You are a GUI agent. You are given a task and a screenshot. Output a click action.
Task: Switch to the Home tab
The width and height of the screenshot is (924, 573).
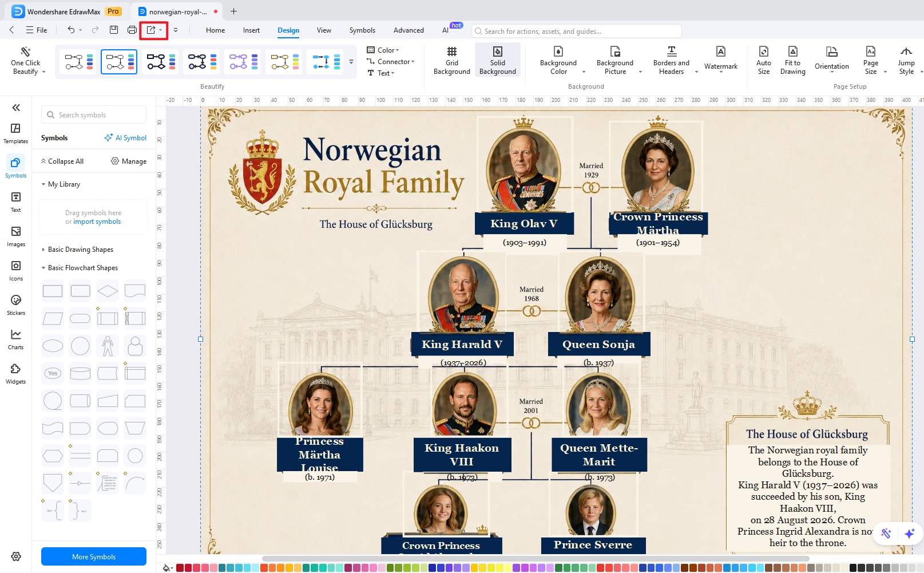215,30
